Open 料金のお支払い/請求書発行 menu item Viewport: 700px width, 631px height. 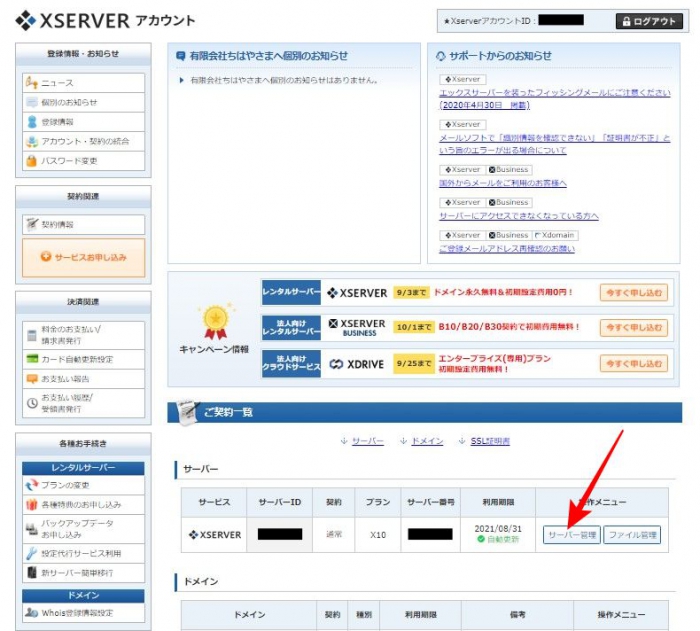(83, 335)
